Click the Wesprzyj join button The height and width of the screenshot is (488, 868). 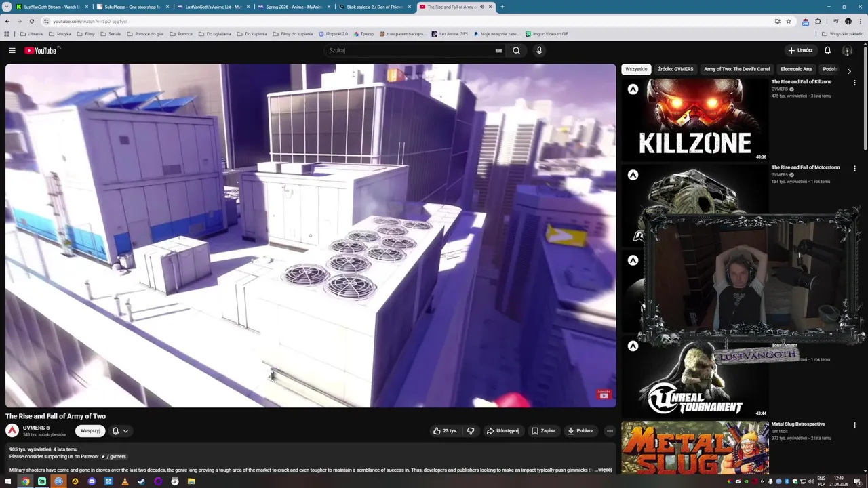90,431
